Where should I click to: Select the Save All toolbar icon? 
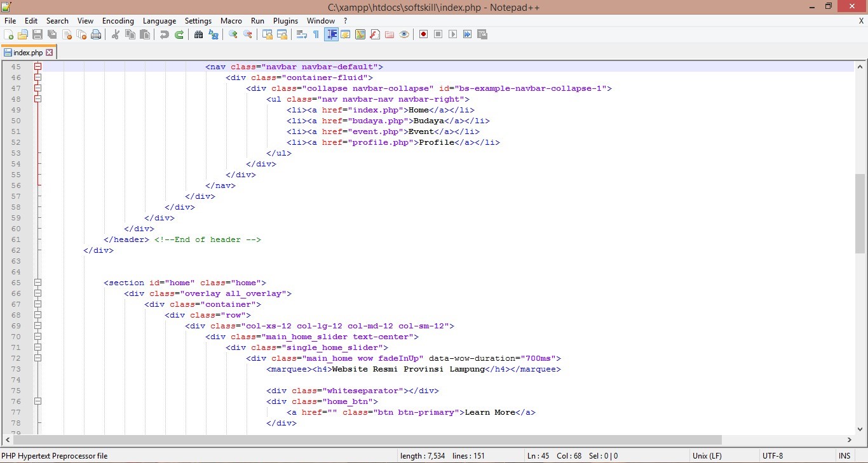click(52, 34)
